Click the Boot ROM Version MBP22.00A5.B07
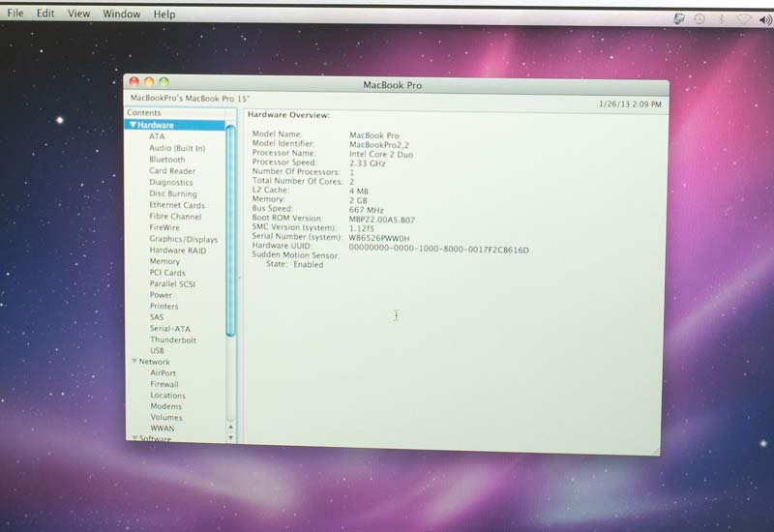The height and width of the screenshot is (532, 774). click(x=382, y=220)
